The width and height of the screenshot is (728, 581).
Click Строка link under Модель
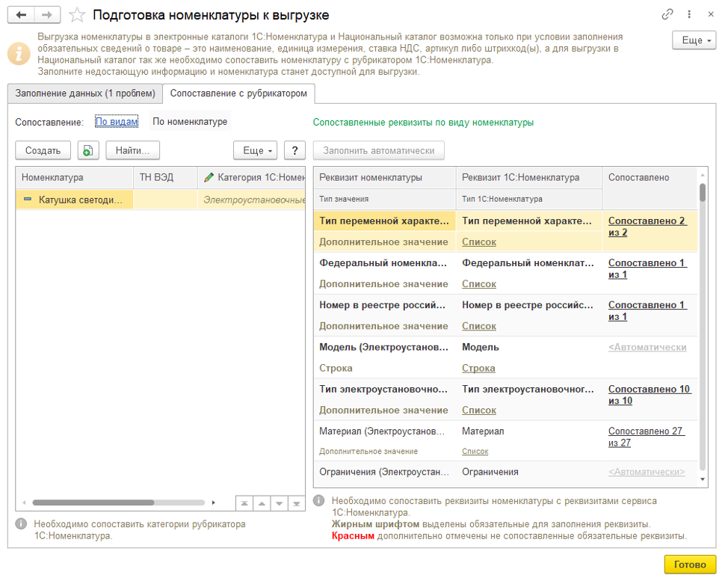(478, 369)
